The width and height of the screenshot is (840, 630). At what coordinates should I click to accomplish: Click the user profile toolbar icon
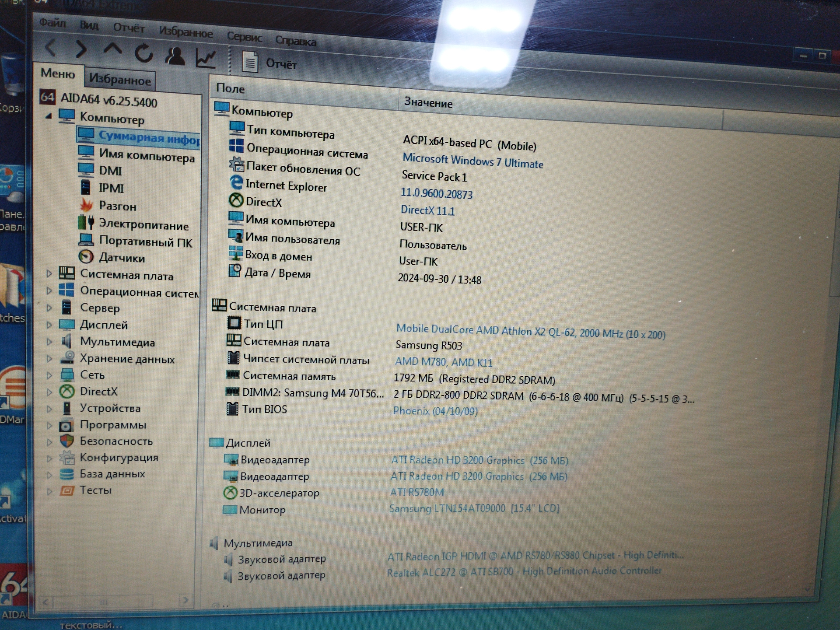point(175,56)
